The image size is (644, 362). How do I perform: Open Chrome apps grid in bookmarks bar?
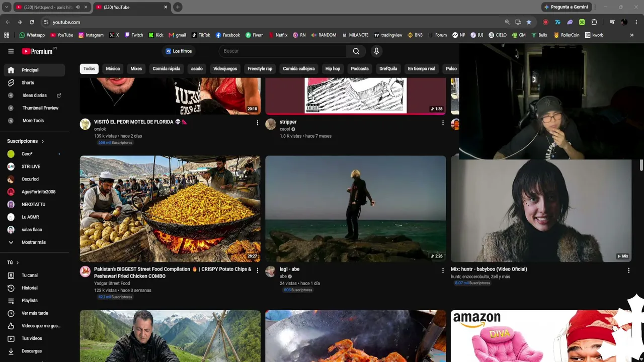(x=7, y=35)
